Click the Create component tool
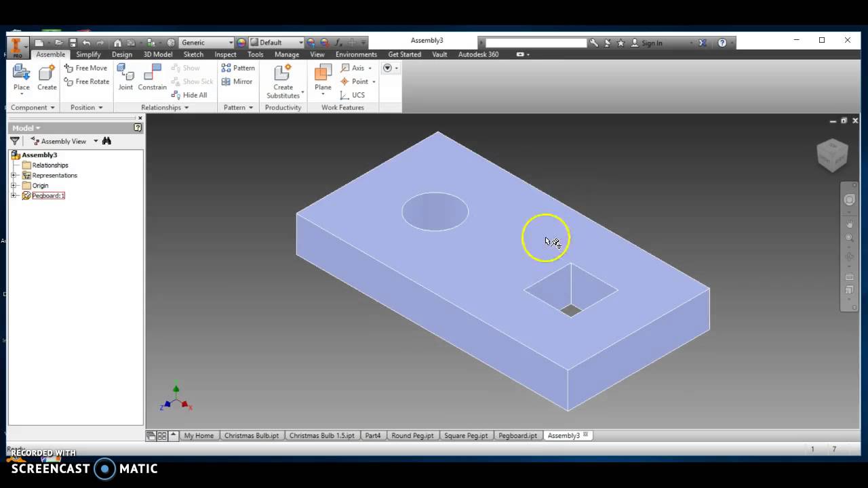 47,78
